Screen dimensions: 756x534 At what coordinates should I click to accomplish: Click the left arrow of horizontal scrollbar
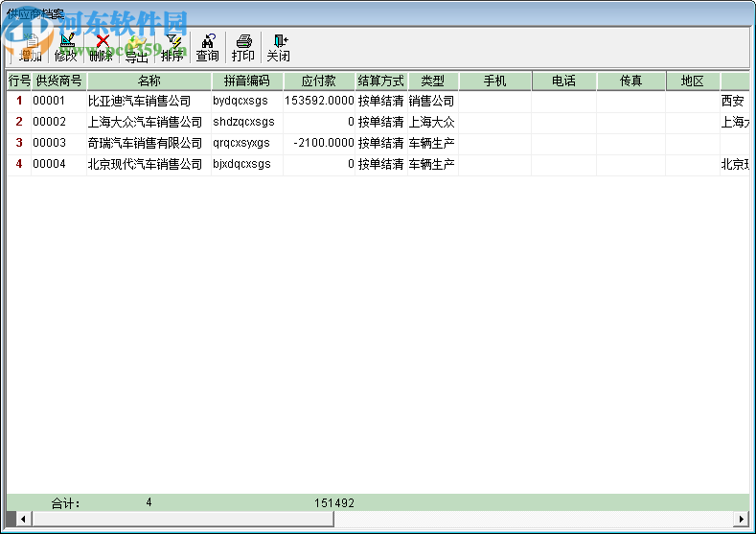pyautogui.click(x=23, y=520)
